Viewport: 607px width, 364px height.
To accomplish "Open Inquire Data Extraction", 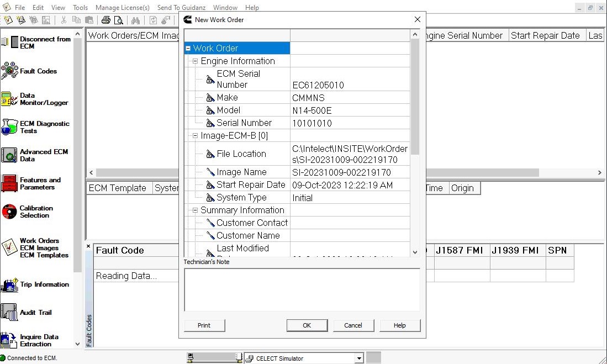I will point(30,340).
